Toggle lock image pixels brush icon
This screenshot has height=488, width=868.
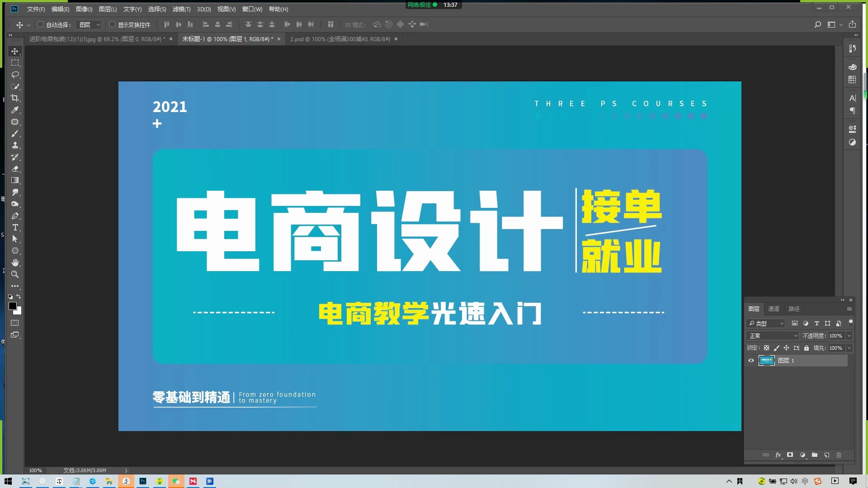[776, 348]
